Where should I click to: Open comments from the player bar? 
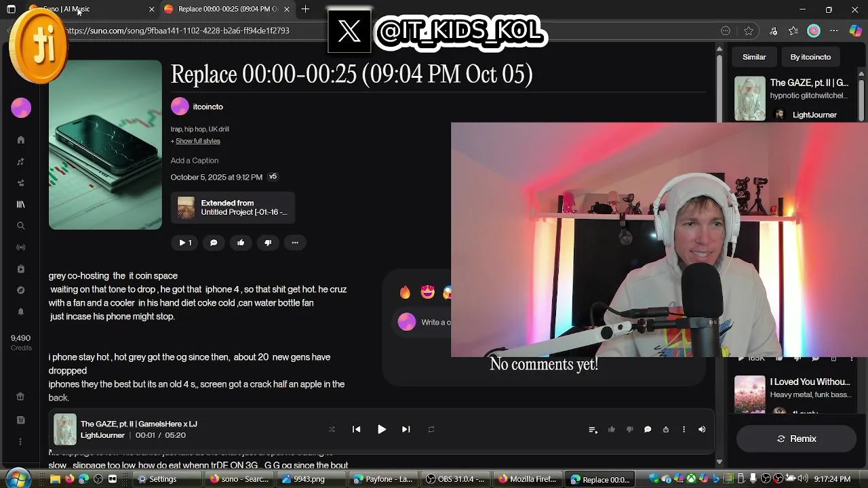pos(648,430)
